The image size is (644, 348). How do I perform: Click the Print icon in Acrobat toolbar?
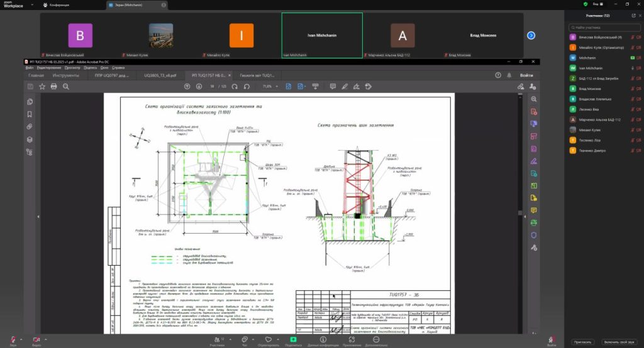pos(54,86)
